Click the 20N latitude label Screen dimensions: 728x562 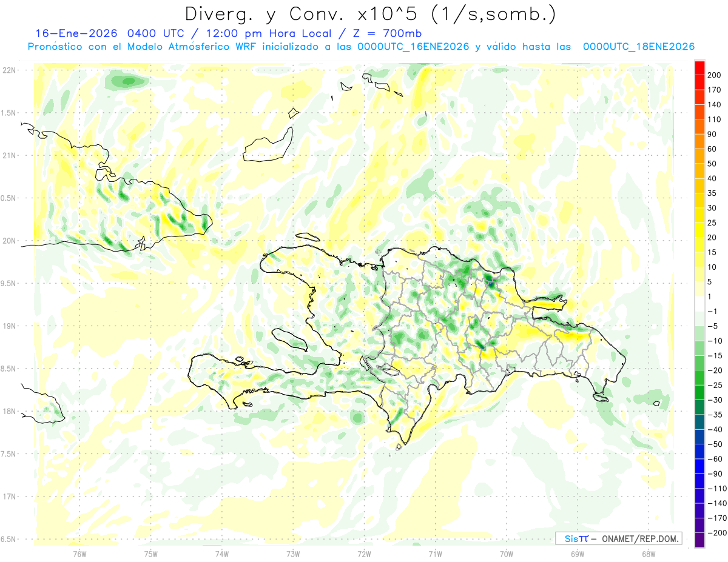point(8,241)
